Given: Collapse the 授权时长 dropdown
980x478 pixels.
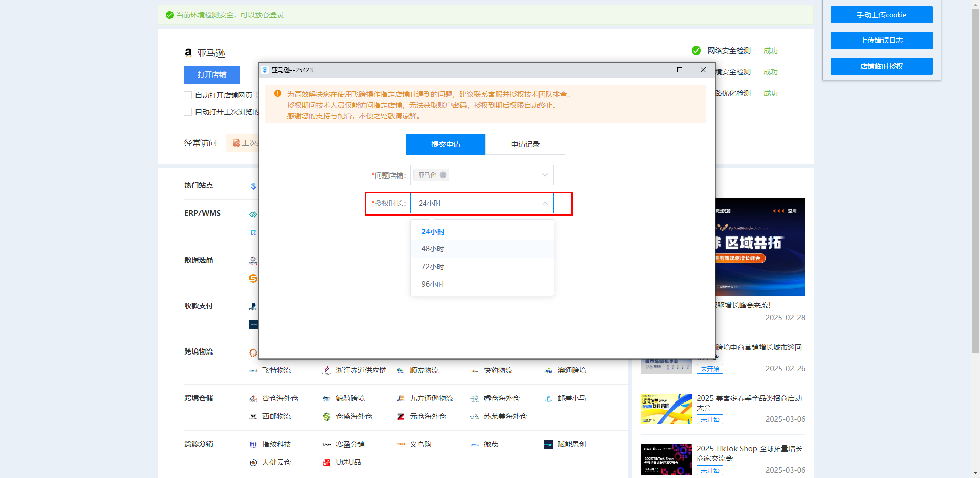Looking at the screenshot, I should 545,203.
